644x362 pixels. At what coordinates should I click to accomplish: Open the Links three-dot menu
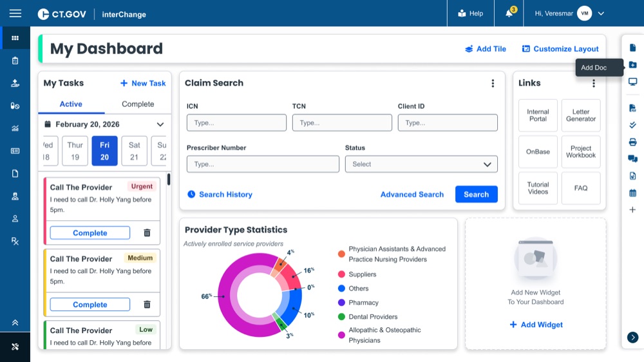pos(594,83)
